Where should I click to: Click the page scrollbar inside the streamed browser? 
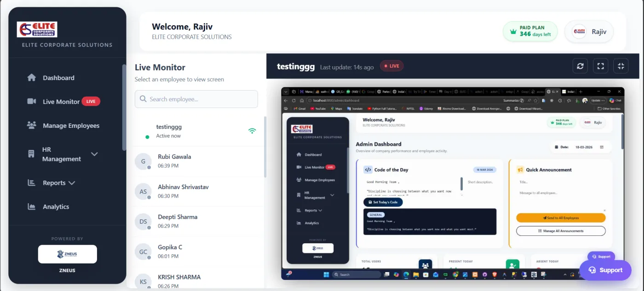point(623,131)
